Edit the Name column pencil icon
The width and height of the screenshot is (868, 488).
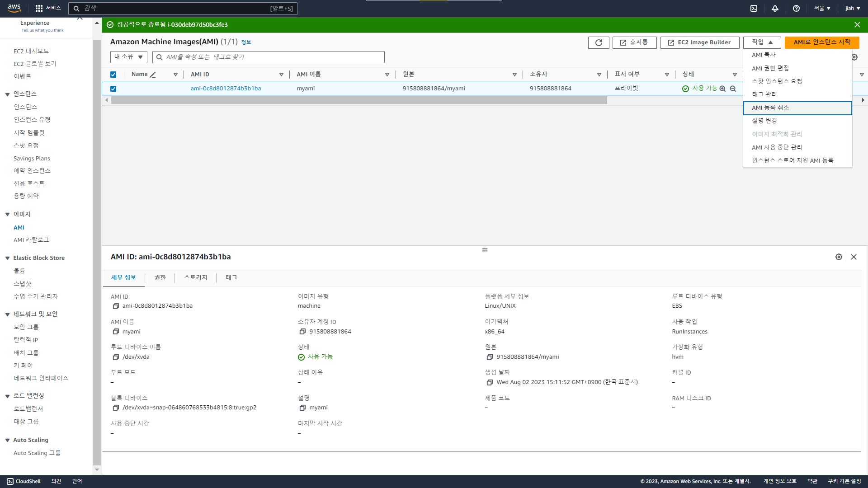pos(153,75)
